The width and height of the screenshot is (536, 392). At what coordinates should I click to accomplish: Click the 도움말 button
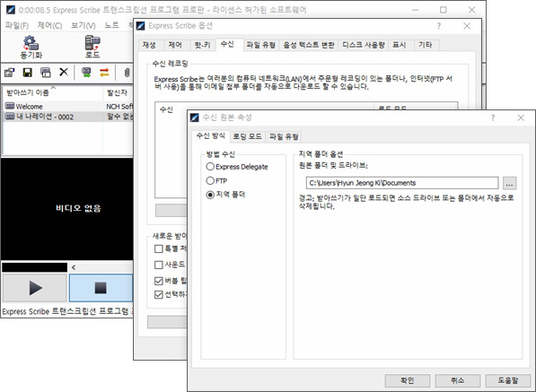pyautogui.click(x=507, y=380)
